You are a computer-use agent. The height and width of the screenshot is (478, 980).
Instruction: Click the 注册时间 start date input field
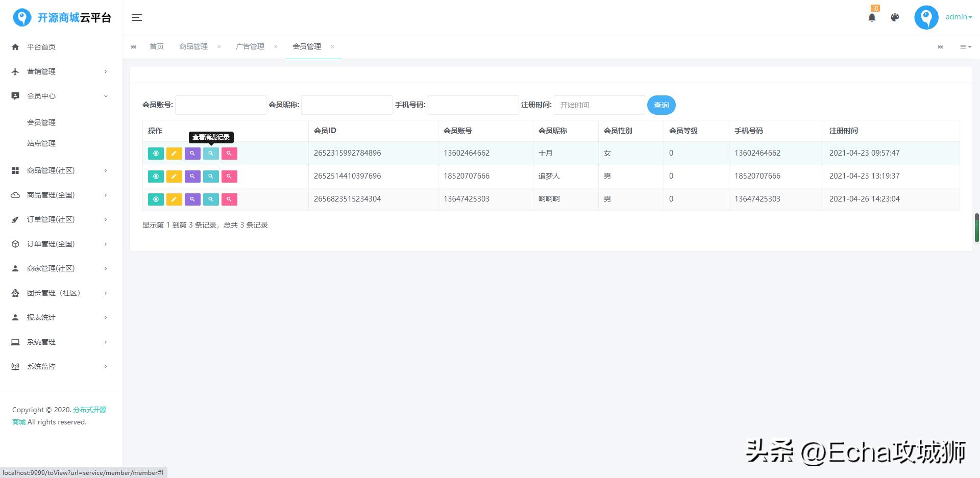[x=599, y=105]
